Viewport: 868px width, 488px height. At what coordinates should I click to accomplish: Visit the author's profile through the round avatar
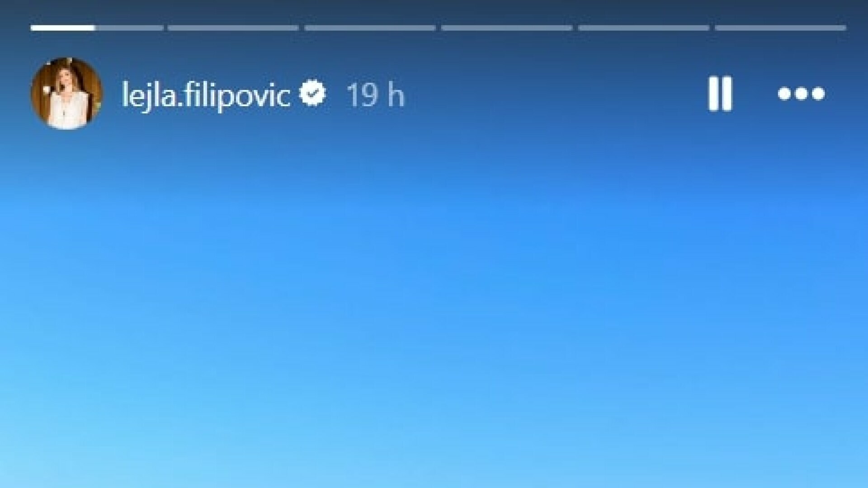(x=67, y=94)
